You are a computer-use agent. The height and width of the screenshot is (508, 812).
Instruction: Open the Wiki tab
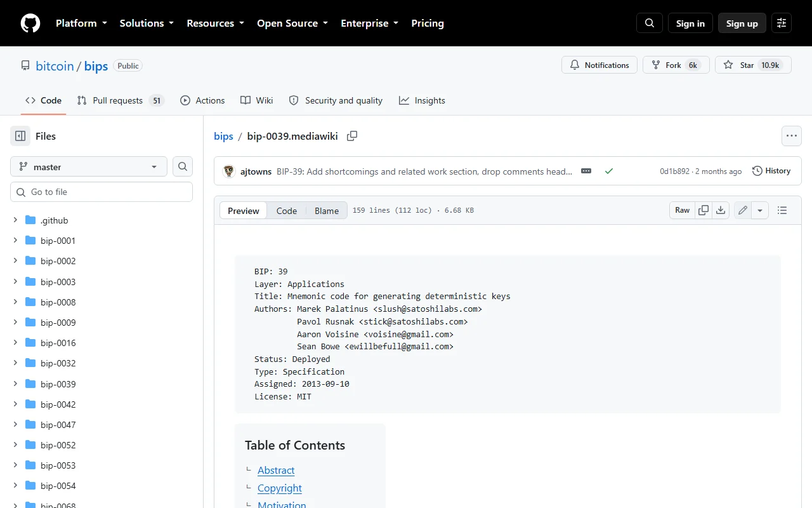tap(257, 100)
